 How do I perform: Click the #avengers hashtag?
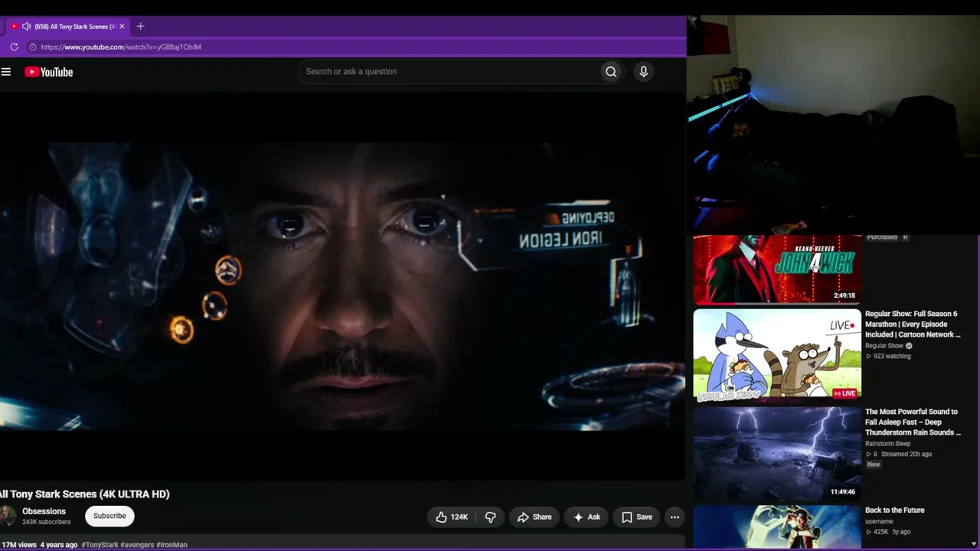pos(137,545)
